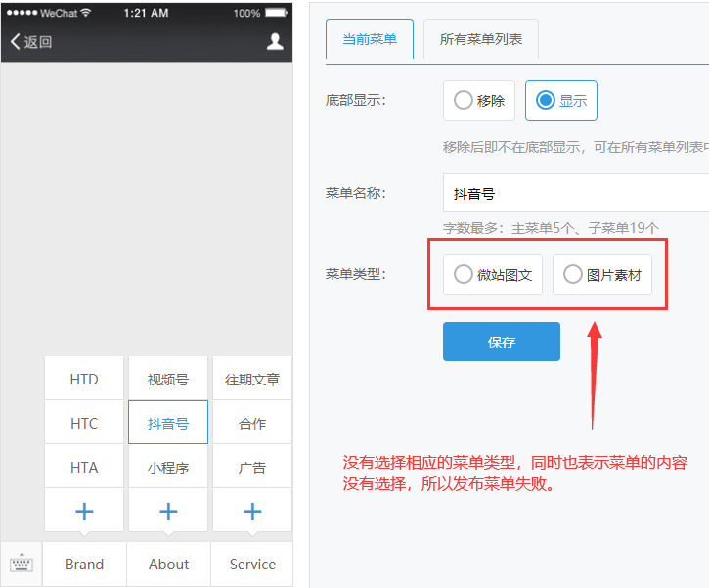Click the 移除后即不在底部显示 help text
The height and width of the screenshot is (588, 709).
tap(576, 147)
